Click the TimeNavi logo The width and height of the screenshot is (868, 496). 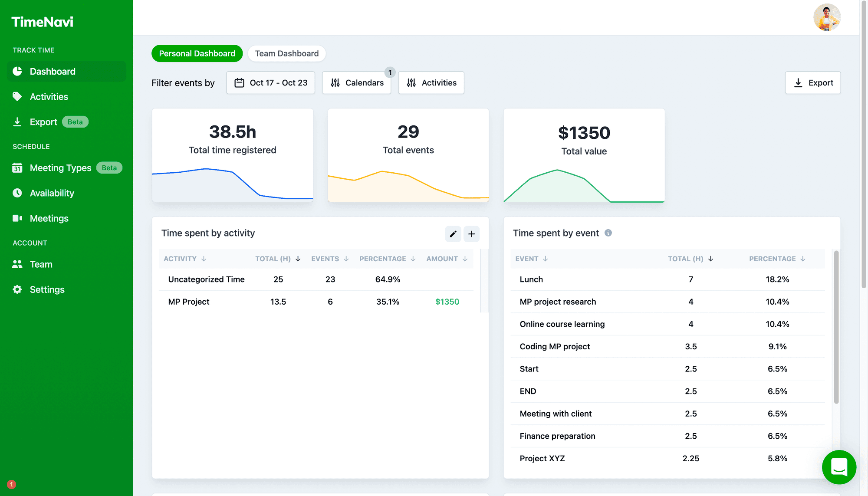(42, 22)
